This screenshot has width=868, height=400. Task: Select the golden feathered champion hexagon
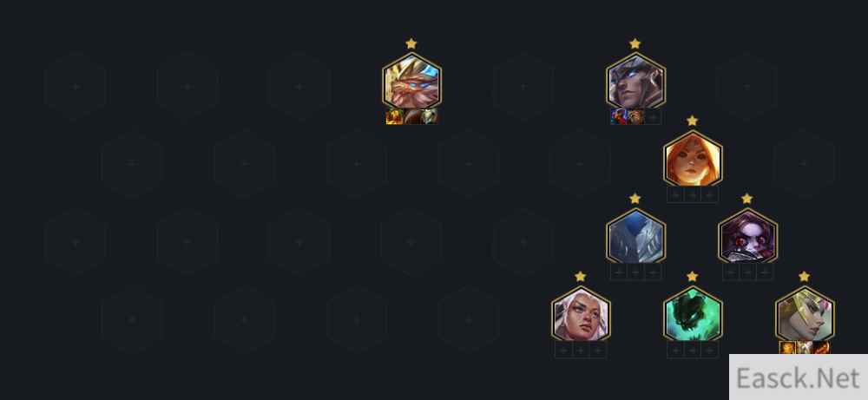pyautogui.click(x=411, y=82)
